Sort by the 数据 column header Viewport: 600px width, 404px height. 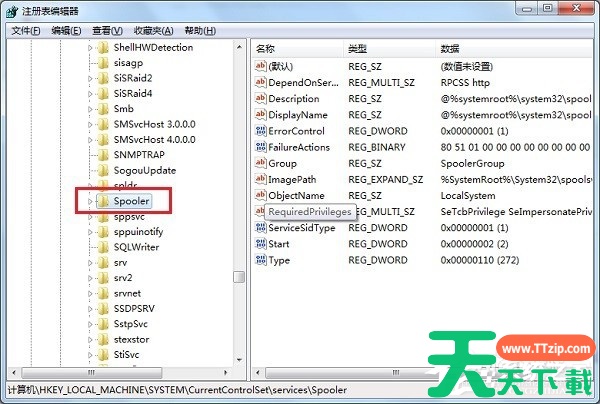pyautogui.click(x=514, y=49)
